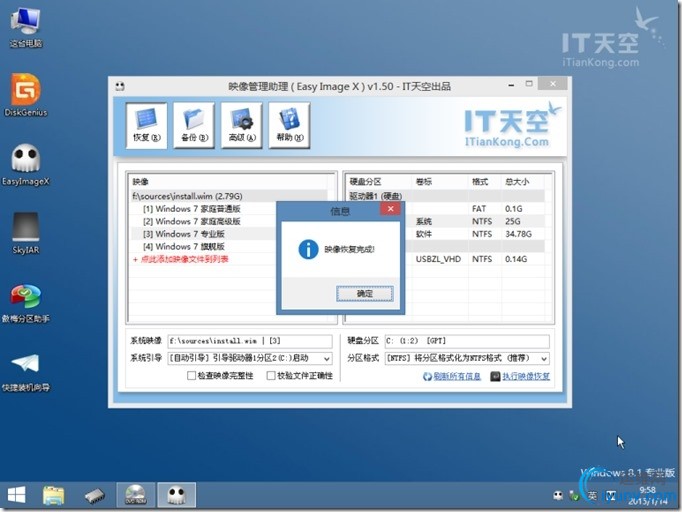The height and width of the screenshot is (512, 682).
Task: Click the blue info icon in dialog
Action: click(x=308, y=249)
